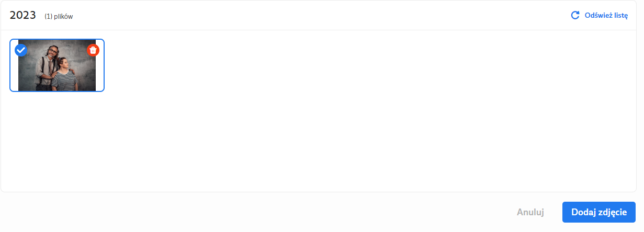Click the (1) plików file count
Viewport: 644px width, 232px height.
click(59, 16)
